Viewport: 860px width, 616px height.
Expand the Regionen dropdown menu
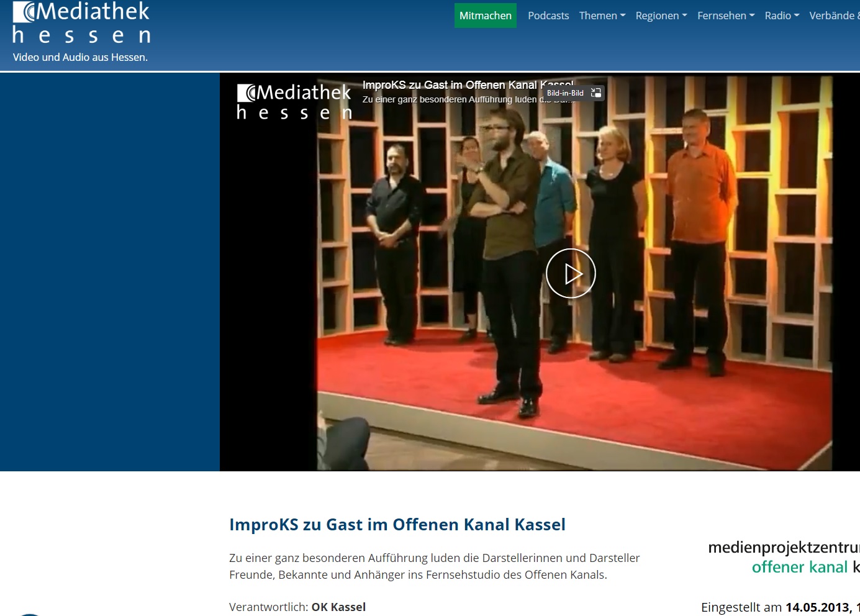tap(661, 16)
